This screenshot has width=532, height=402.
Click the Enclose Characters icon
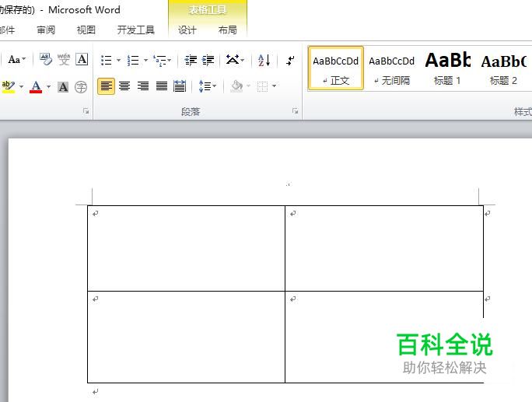pos(81,87)
